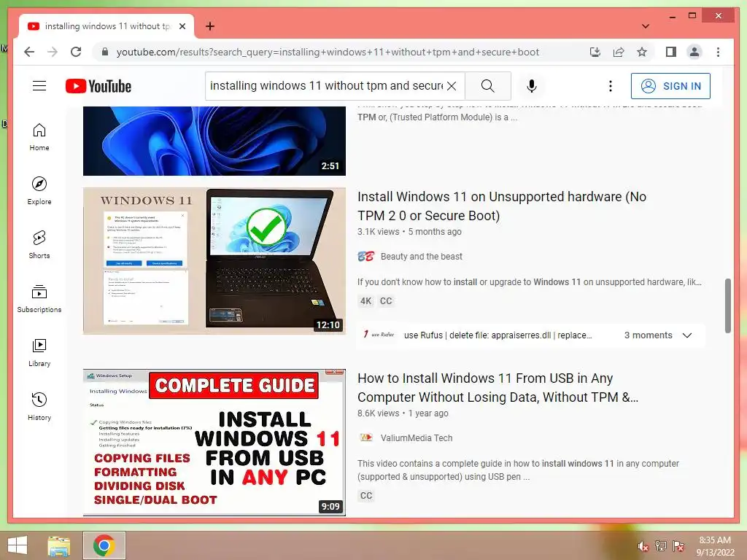Open How to Install Windows 11 From USB title
Viewport: 747px width, 560px height.
[x=498, y=388]
